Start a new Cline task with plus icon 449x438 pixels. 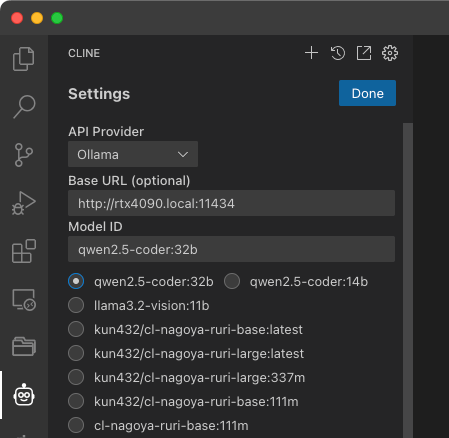311,53
